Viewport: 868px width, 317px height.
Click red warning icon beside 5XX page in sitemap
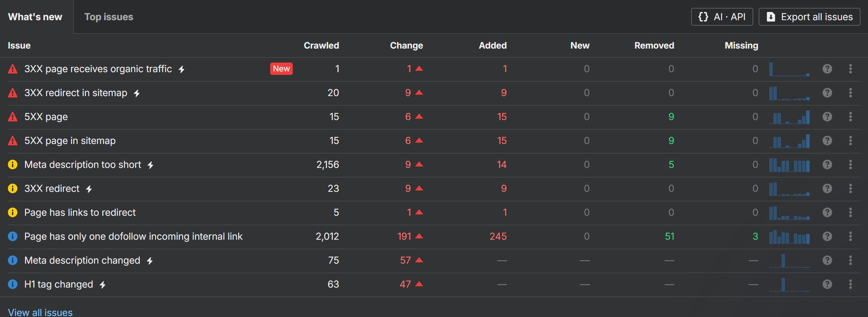coord(13,141)
